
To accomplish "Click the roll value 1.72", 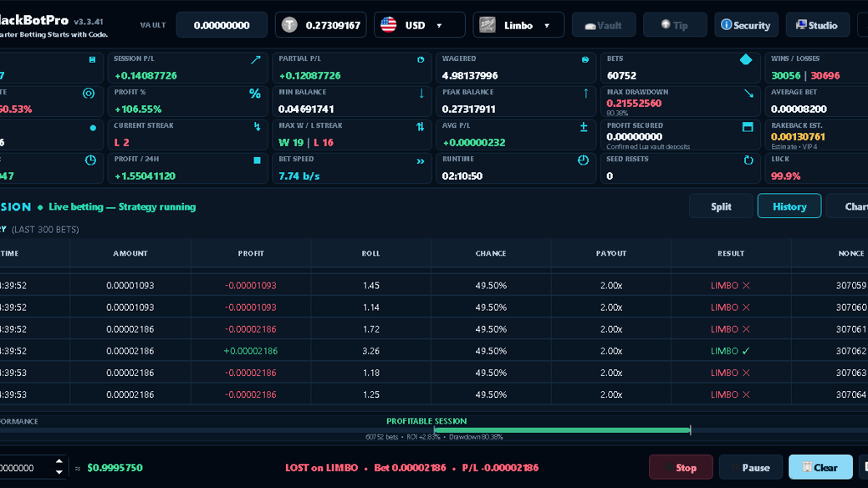I will 371,329.
